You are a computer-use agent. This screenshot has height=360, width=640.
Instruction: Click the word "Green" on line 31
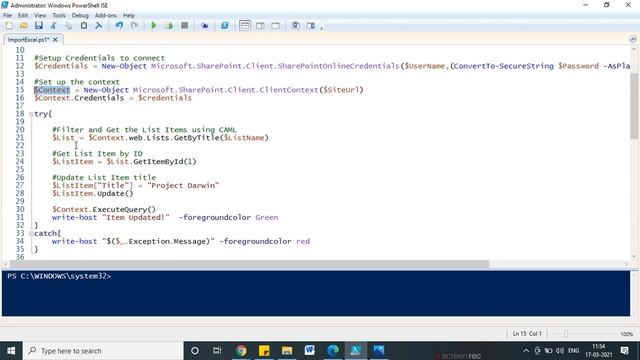tap(267, 217)
